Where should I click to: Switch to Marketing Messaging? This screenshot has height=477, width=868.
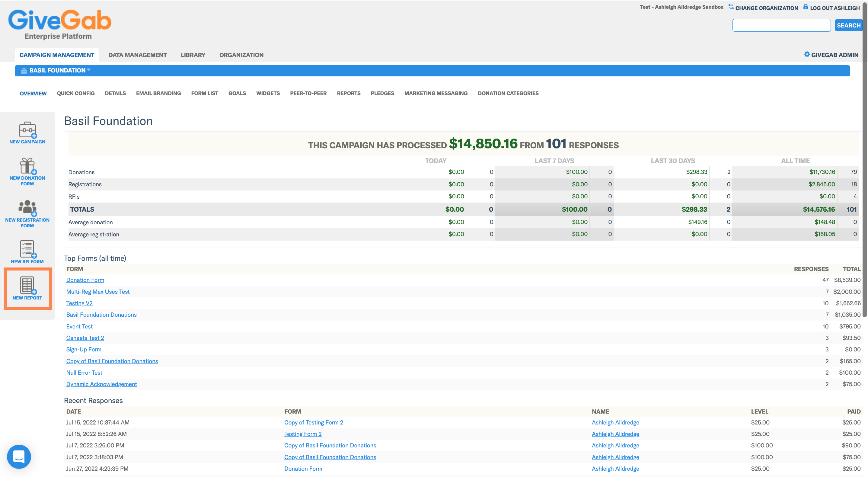pos(436,93)
